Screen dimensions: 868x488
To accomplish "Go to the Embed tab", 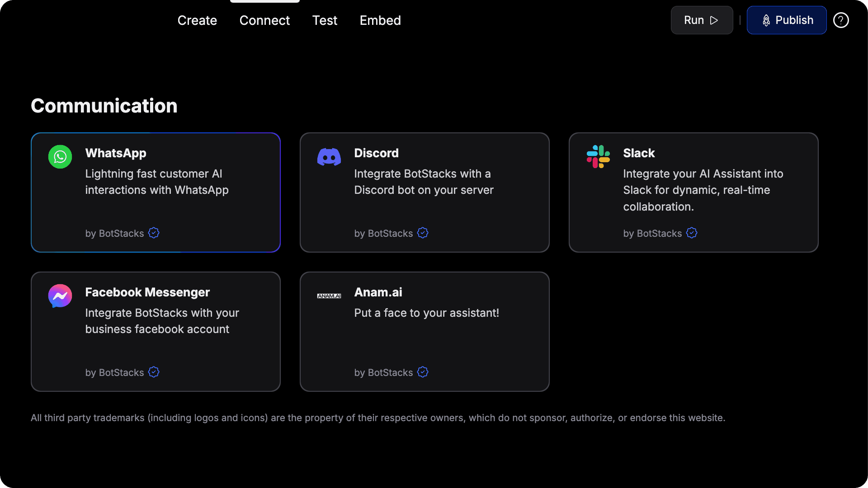I will tap(380, 20).
